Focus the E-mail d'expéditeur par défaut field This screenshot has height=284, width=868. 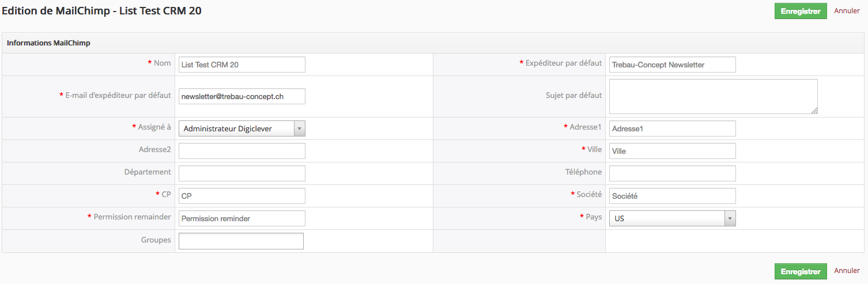(x=241, y=96)
